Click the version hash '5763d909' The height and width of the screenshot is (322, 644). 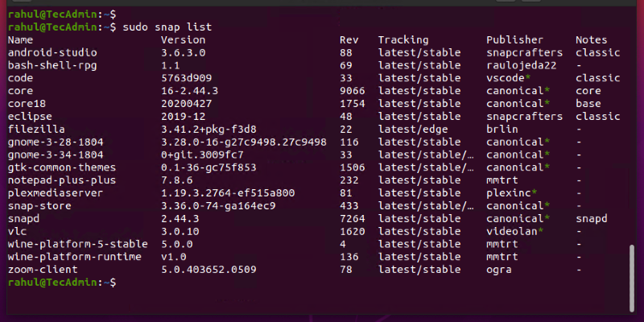point(187,78)
